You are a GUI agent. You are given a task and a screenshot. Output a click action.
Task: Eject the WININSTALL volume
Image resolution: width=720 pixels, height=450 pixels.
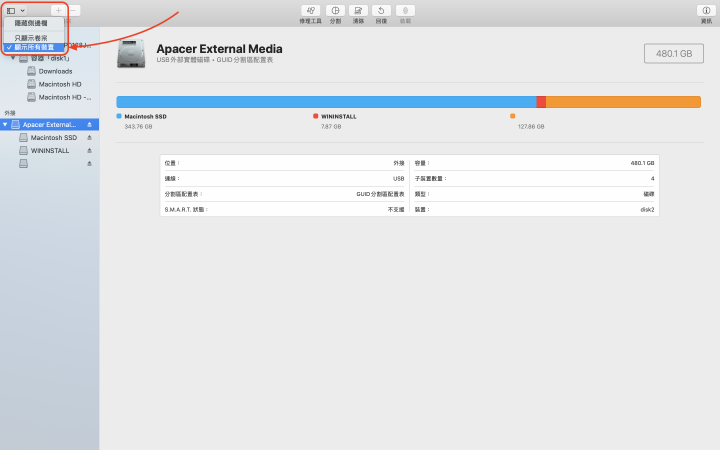[90, 150]
